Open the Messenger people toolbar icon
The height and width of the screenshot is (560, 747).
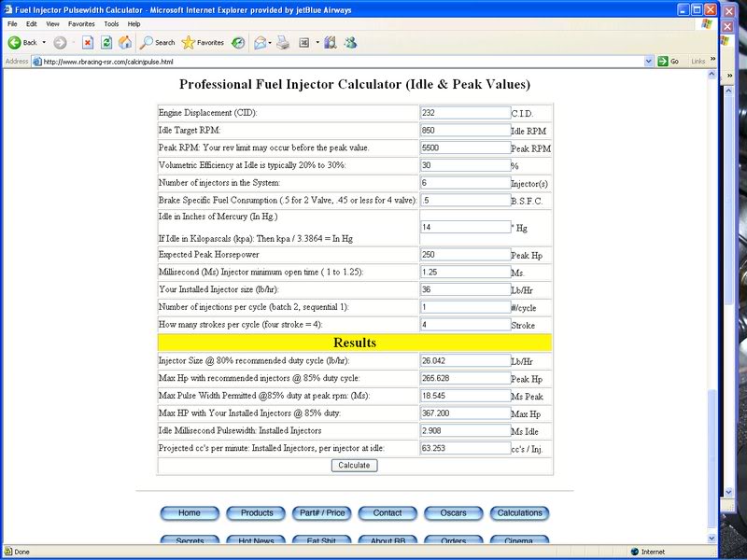point(351,43)
